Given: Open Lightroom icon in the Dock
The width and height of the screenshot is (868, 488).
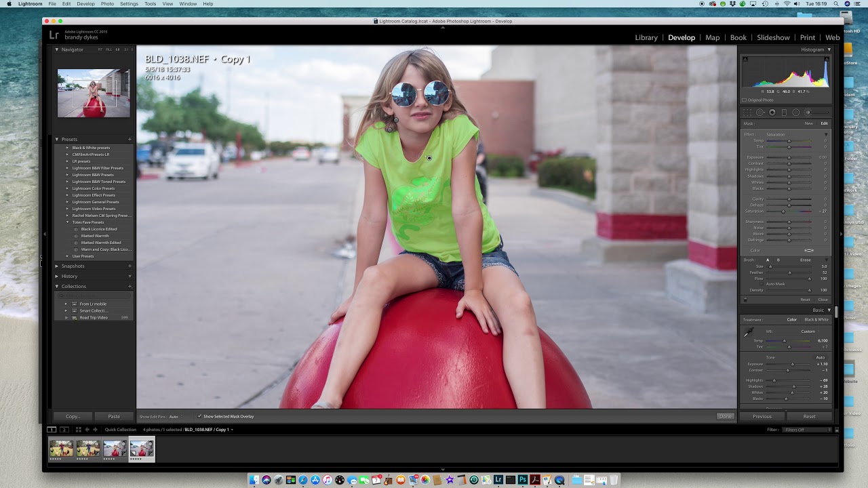Looking at the screenshot, I should (498, 480).
